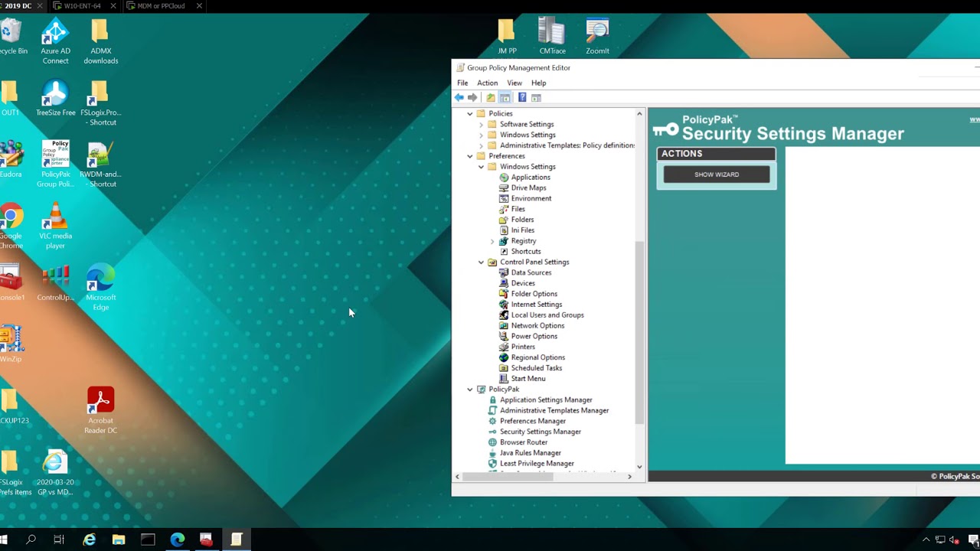Image resolution: width=980 pixels, height=551 pixels.
Task: Expand the Registry node
Action: click(x=492, y=242)
